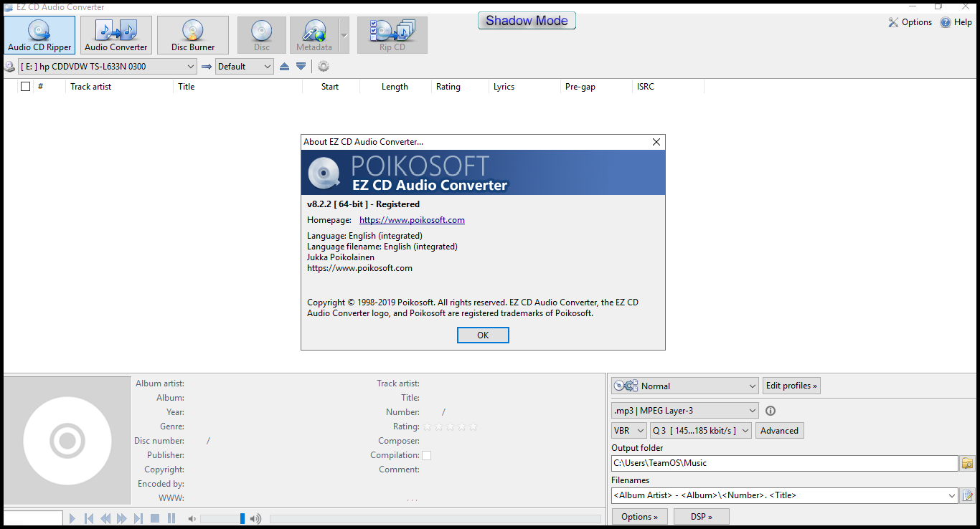Open the CD drive selection dropdown

108,67
